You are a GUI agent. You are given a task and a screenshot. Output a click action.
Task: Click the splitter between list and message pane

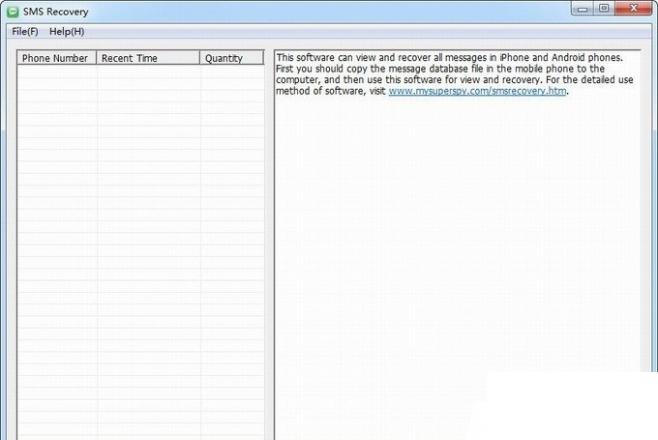click(269, 250)
